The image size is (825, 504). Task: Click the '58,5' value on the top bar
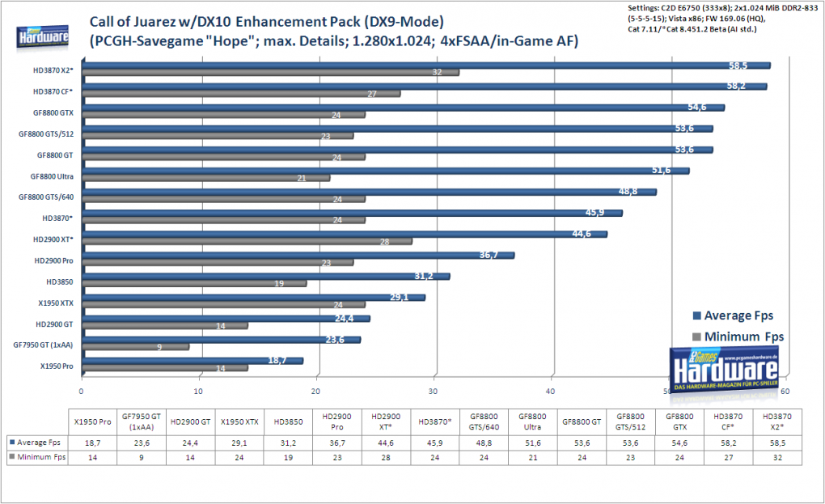tap(738, 66)
